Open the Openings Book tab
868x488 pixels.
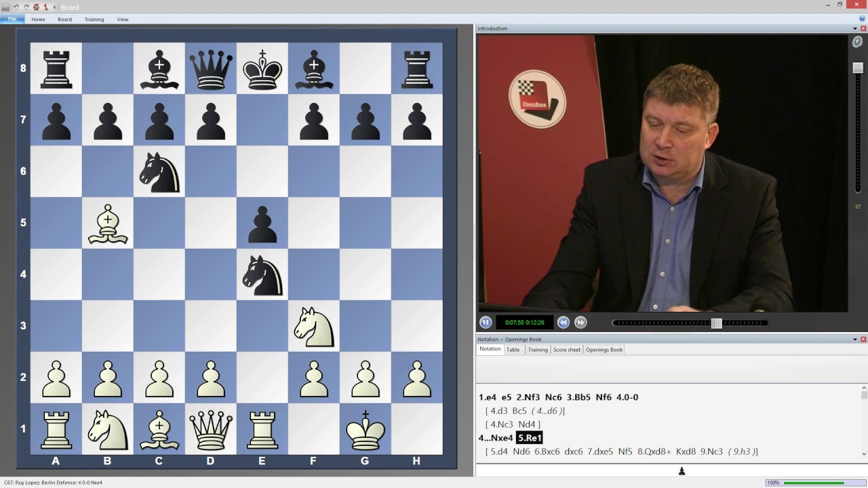pos(604,350)
